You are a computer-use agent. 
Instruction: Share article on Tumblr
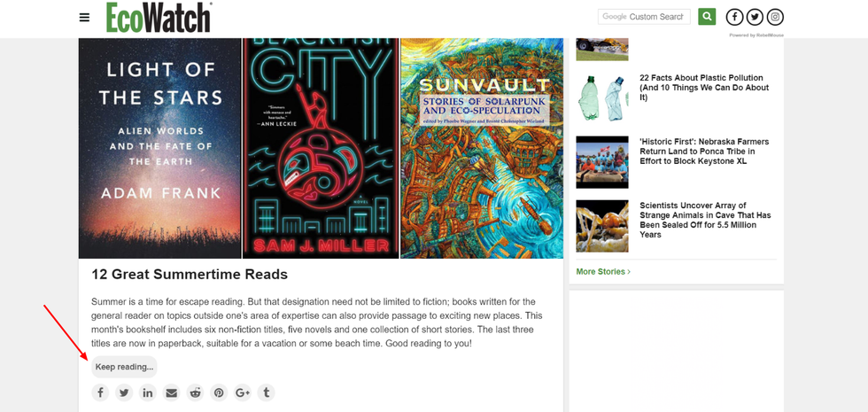pyautogui.click(x=267, y=393)
